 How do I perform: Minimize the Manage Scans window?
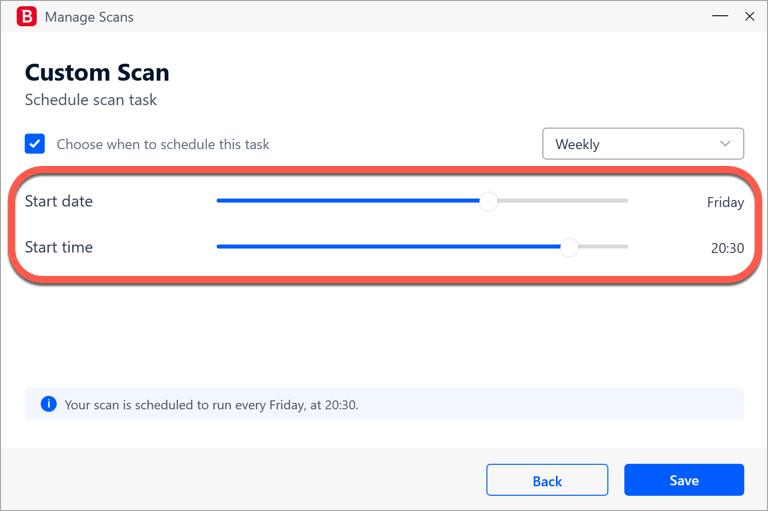[720, 16]
